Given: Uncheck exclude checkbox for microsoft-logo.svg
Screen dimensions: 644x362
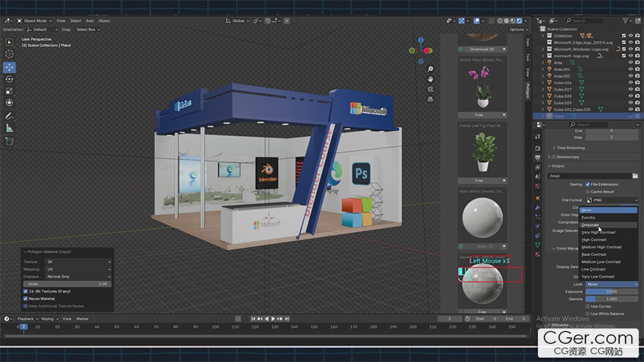Looking at the screenshot, I should pyautogui.click(x=624, y=56).
